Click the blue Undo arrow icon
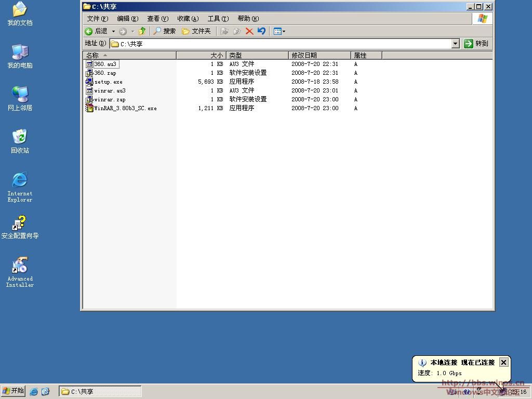 coord(261,31)
